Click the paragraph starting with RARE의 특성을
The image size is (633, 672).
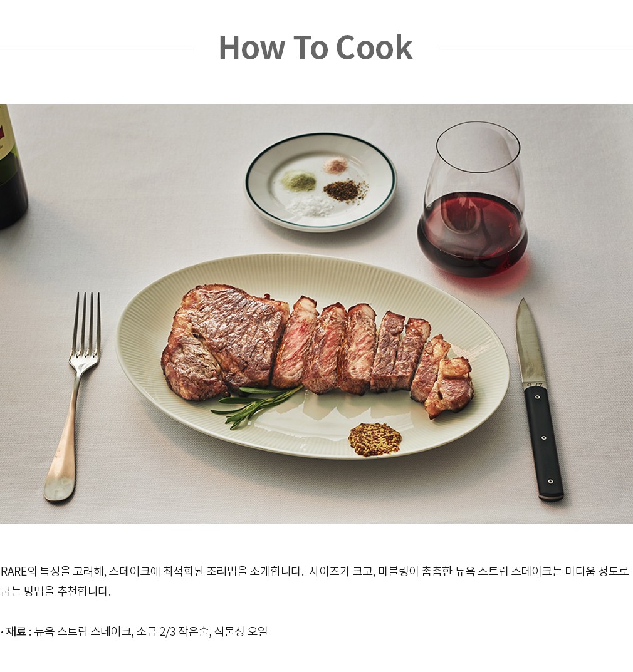coord(315,581)
